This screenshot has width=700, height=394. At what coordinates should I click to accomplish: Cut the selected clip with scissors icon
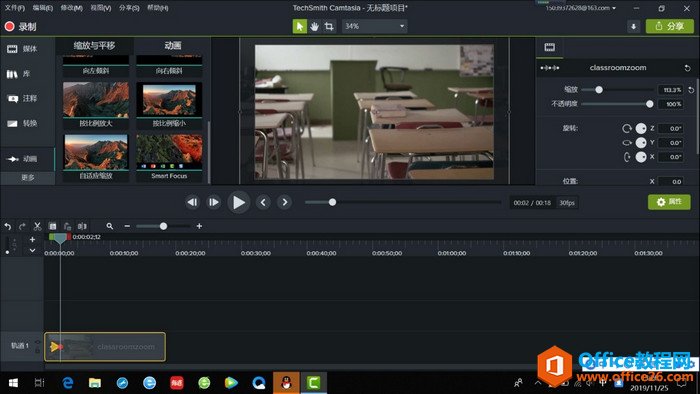[38, 226]
